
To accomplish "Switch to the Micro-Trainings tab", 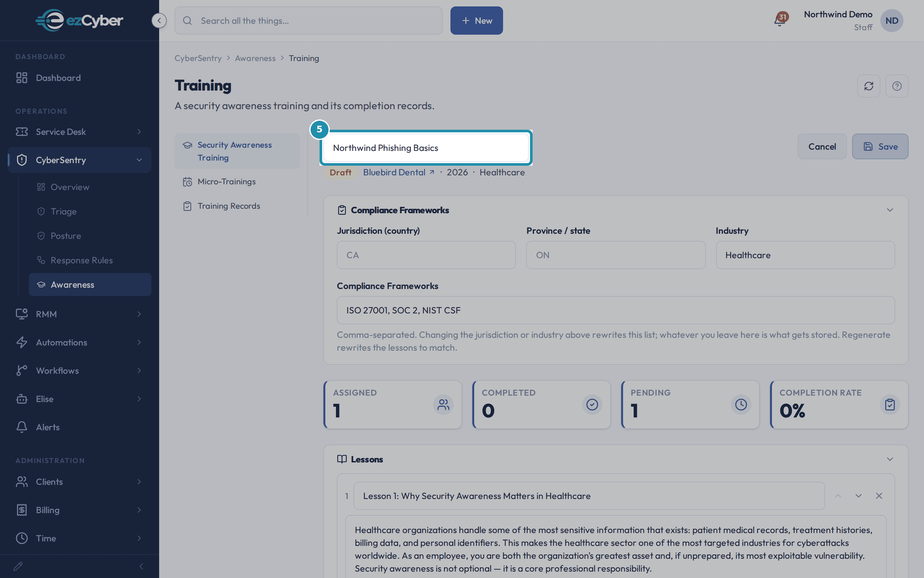I will coord(237,181).
